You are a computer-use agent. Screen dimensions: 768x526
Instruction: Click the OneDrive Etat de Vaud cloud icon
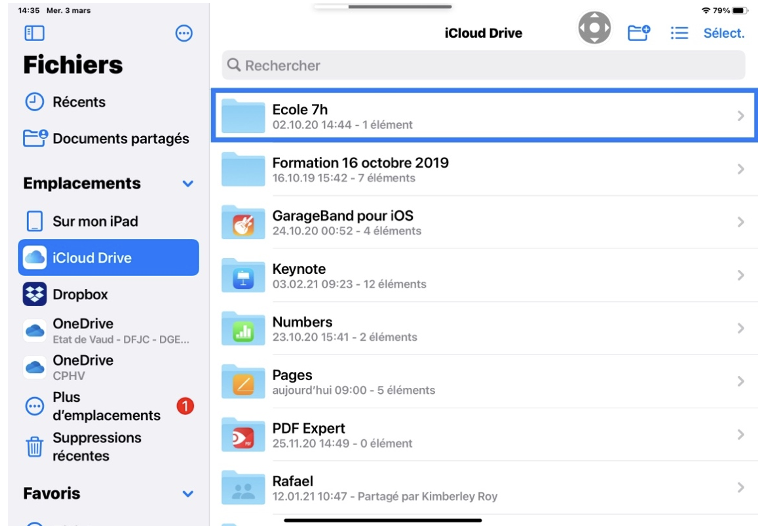35,331
